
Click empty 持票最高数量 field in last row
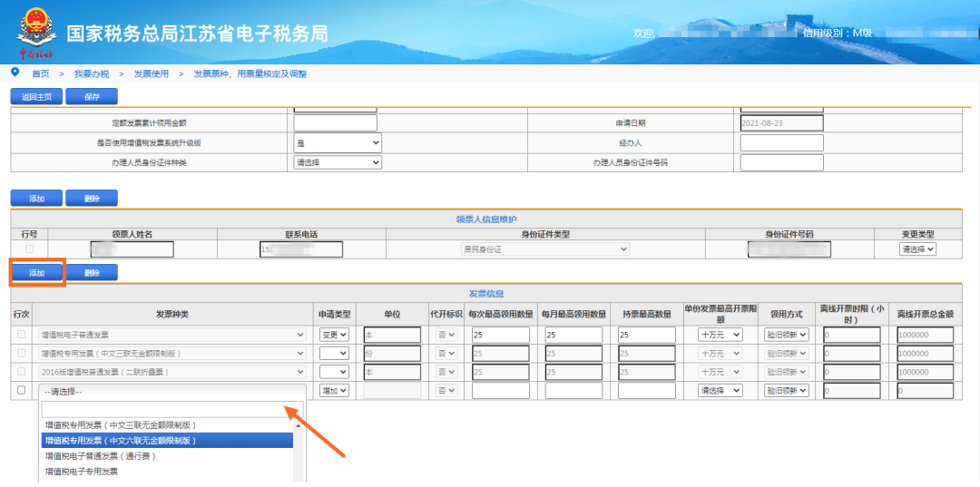pos(647,390)
